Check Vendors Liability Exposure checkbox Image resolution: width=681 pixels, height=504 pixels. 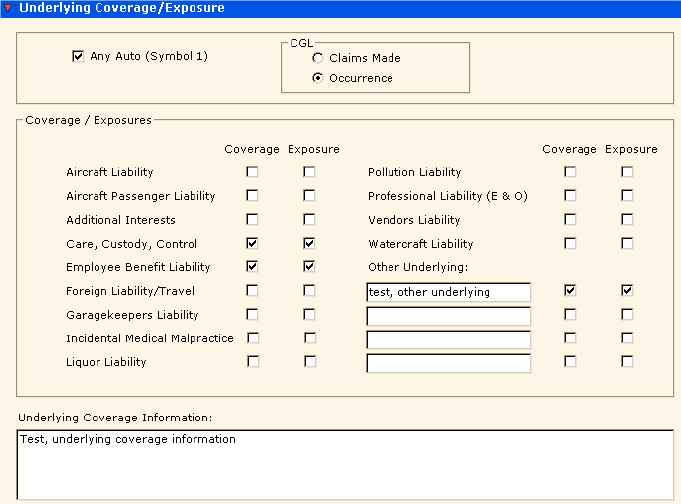627,219
